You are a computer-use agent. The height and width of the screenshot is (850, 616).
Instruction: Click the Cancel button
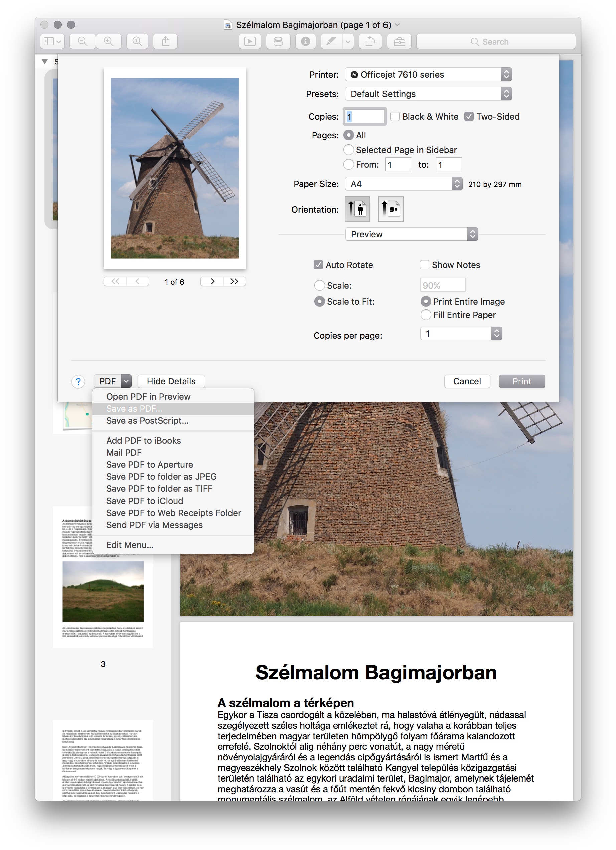coord(467,382)
